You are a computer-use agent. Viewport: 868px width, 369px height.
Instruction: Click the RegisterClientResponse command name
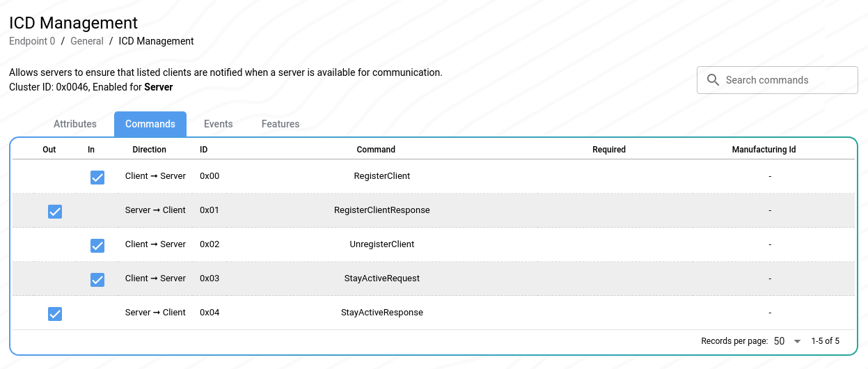tap(381, 210)
